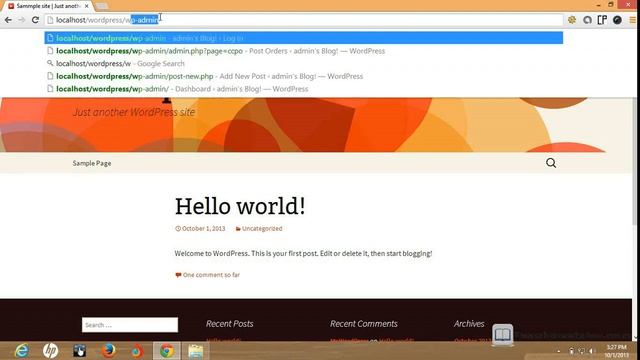This screenshot has width=640, height=360.
Task: Click the Recent Posts widget heading
Action: tap(230, 324)
